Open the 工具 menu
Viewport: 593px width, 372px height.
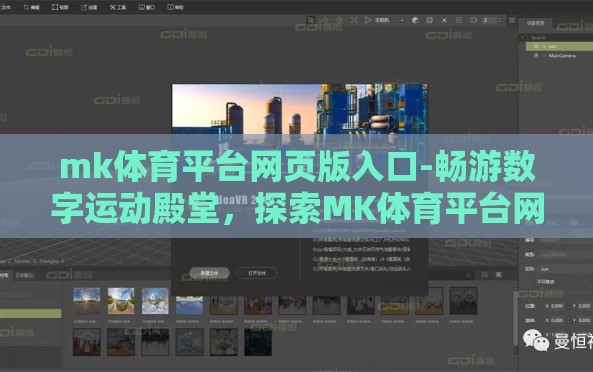coord(118,7)
